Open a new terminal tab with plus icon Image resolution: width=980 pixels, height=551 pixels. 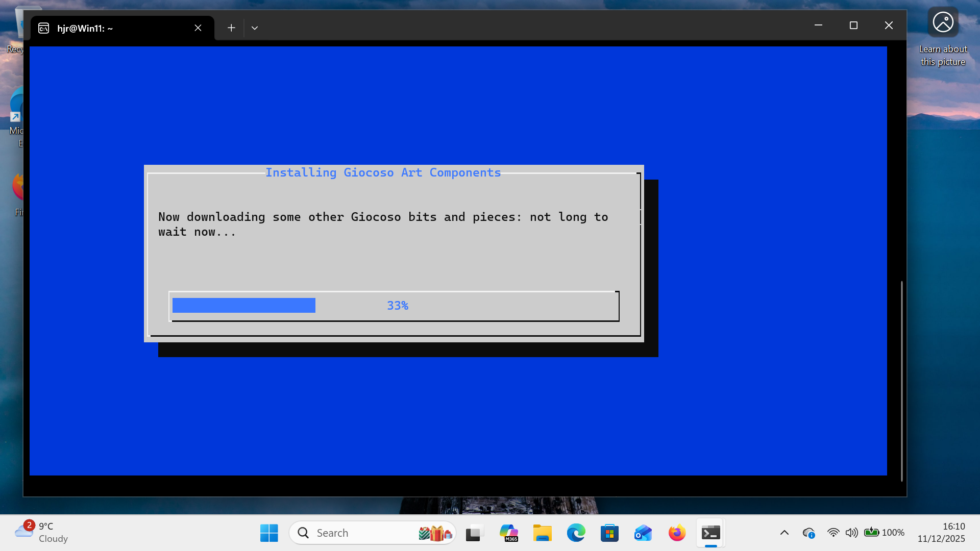click(231, 28)
